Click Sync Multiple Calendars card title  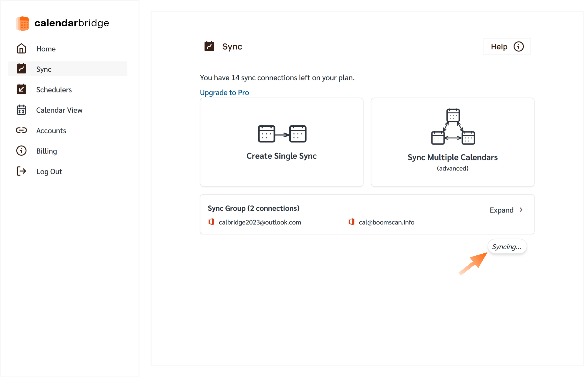coord(453,157)
